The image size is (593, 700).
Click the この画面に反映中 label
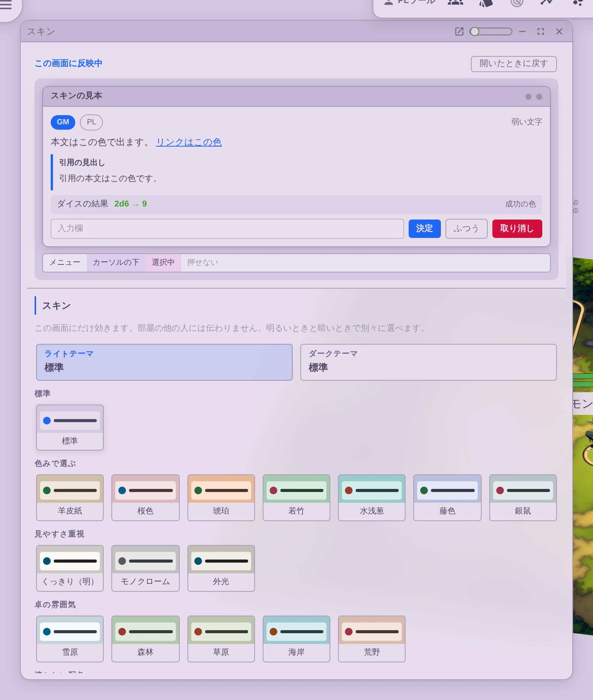click(68, 63)
